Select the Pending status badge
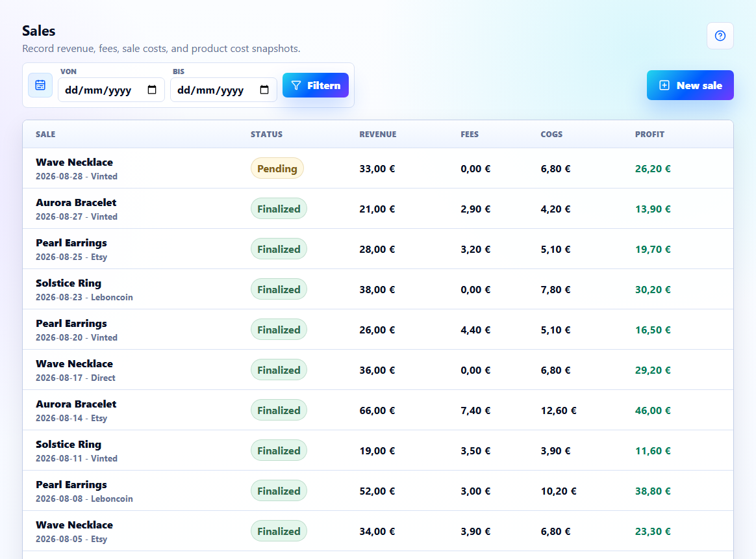The width and height of the screenshot is (756, 559). (x=277, y=168)
